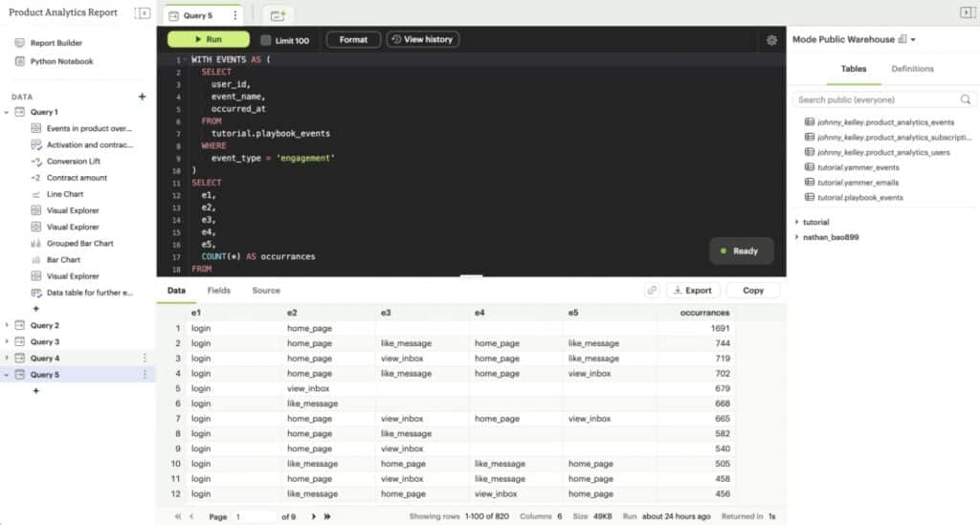The image size is (980, 525).
Task: Open Line Chart visualization
Action: tap(64, 194)
